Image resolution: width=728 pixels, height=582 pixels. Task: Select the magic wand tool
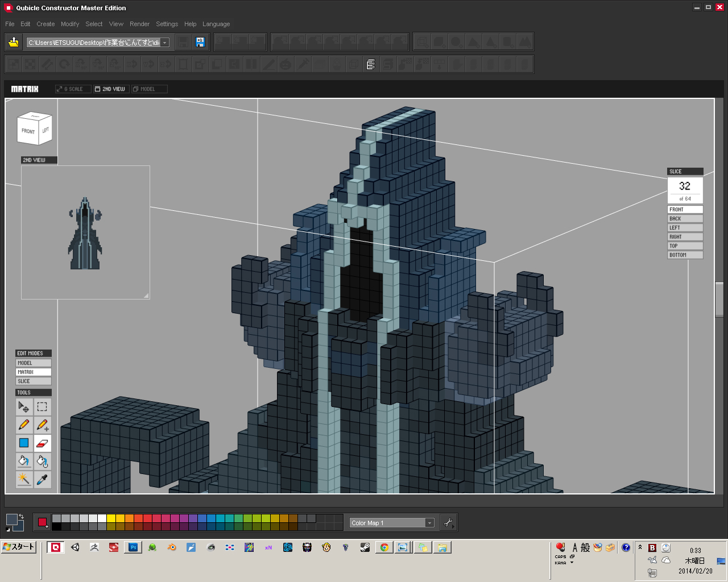click(24, 479)
